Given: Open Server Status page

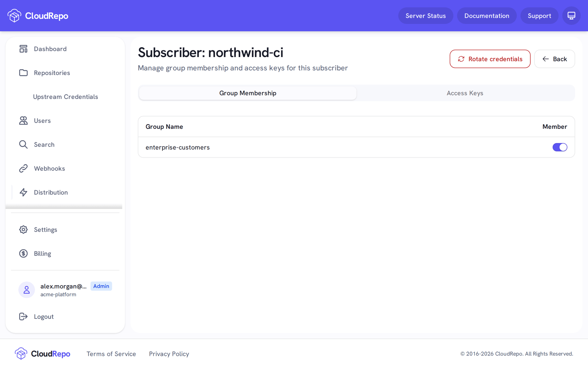Looking at the screenshot, I should [x=426, y=16].
